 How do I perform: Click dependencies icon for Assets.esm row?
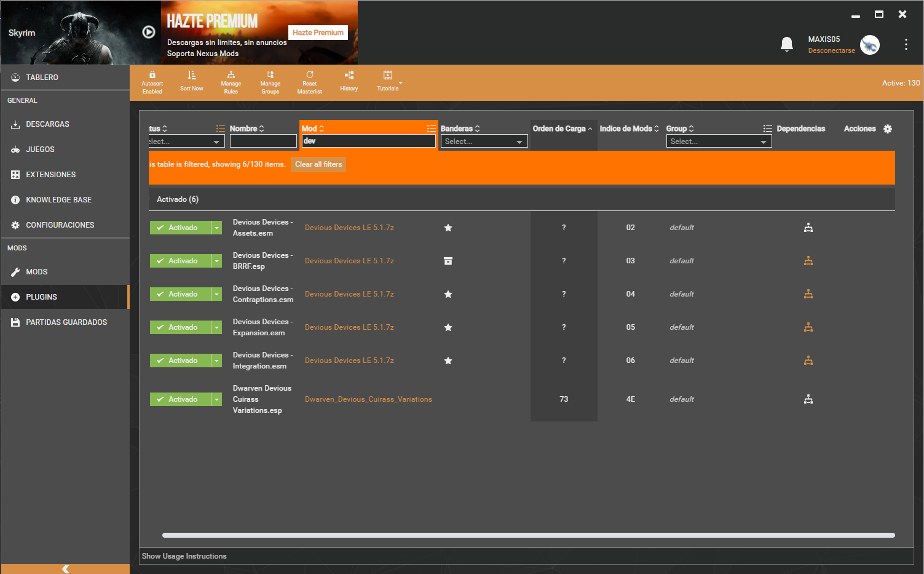click(808, 228)
